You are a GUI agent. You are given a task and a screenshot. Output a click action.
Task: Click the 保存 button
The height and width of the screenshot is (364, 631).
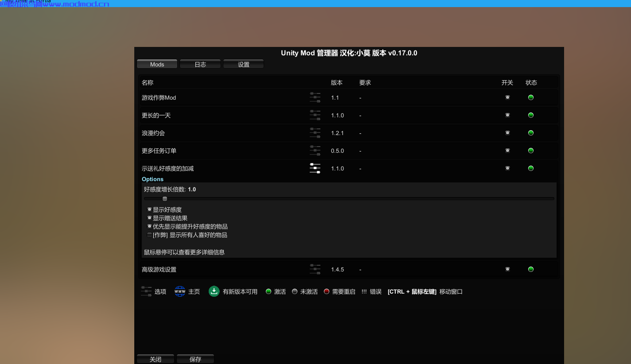point(195,358)
